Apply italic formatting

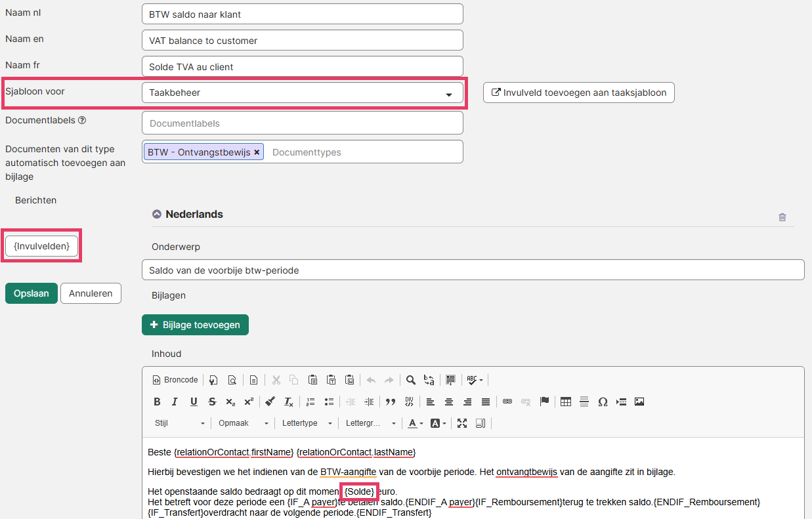(x=175, y=402)
